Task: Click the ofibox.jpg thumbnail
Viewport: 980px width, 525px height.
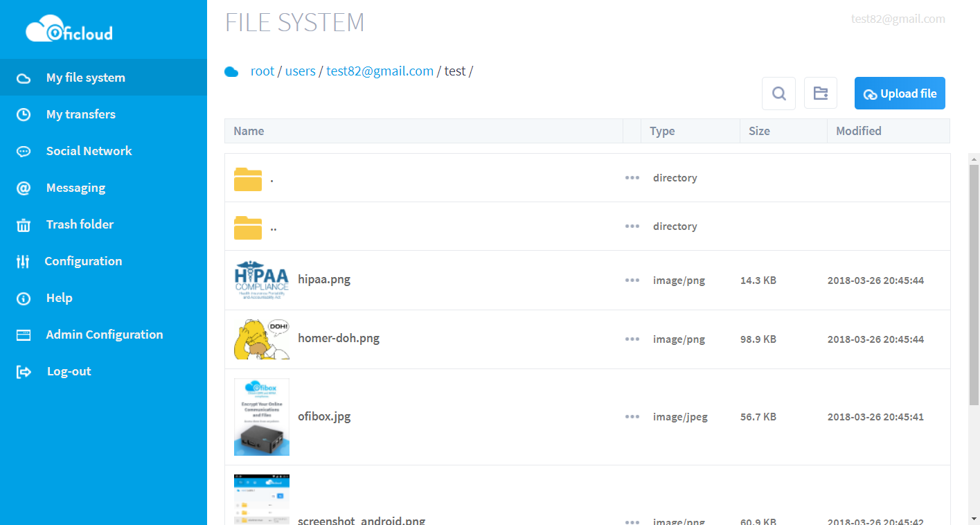Action: 262,417
